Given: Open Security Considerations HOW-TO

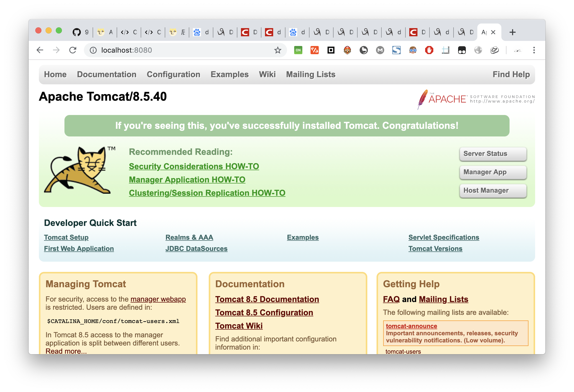Looking at the screenshot, I should coord(194,166).
